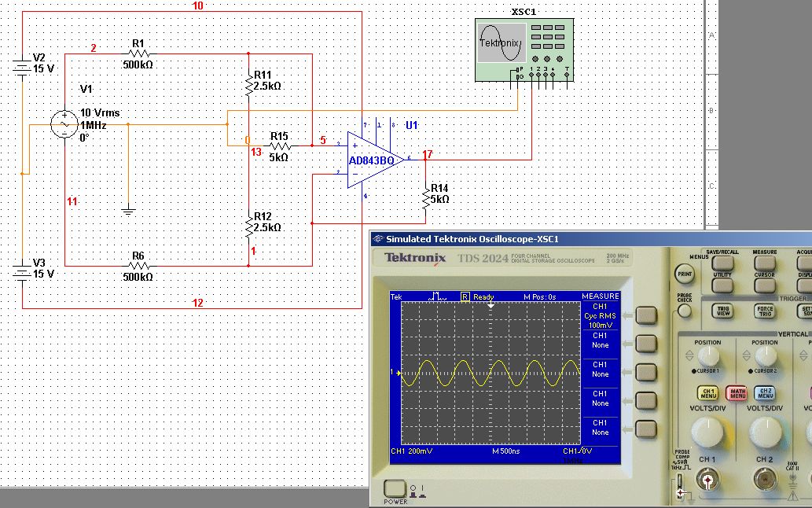The image size is (812, 508).
Task: Click the channel 1 VOLTS/DIV knob
Action: click(707, 432)
